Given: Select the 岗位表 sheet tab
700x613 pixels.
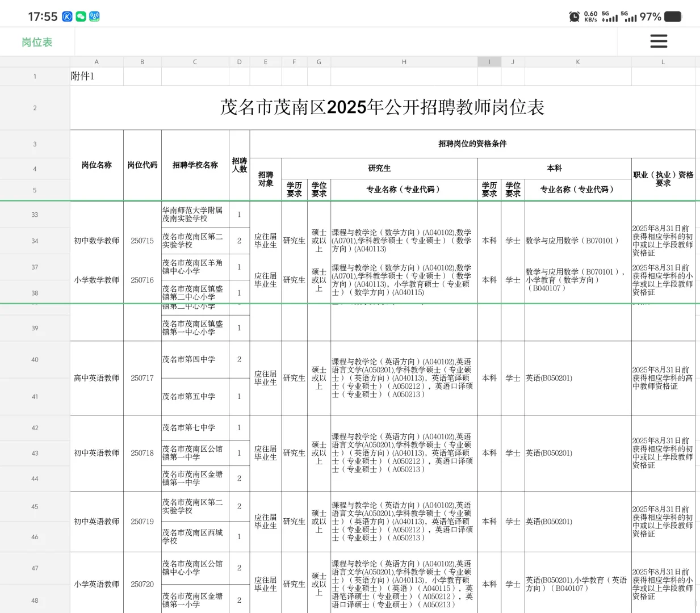Looking at the screenshot, I should (x=37, y=42).
